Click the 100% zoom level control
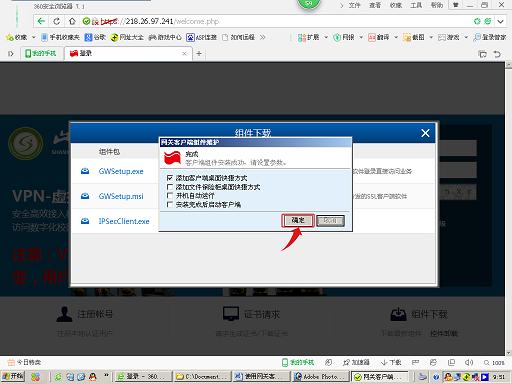Image resolution: width=512 pixels, height=384 pixels. tap(494, 363)
